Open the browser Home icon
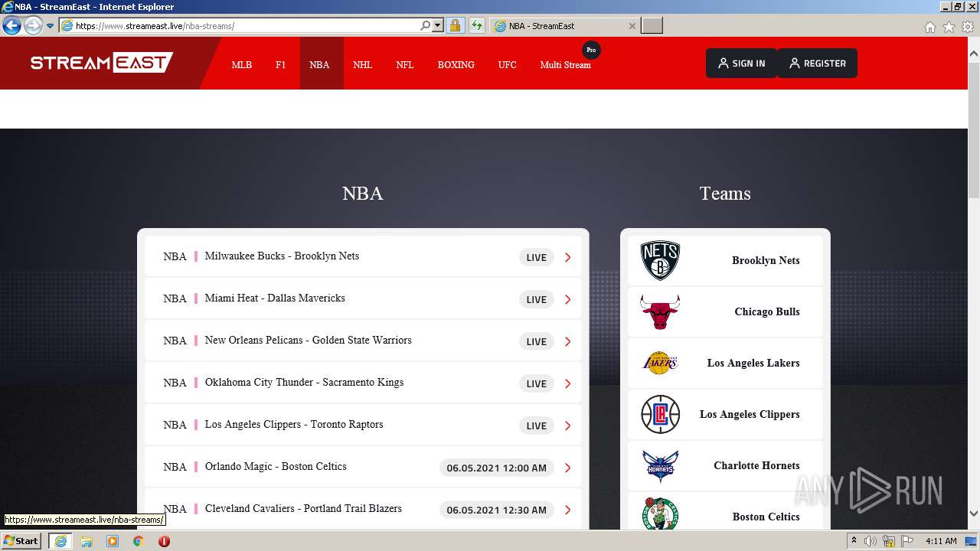The width and height of the screenshot is (980, 551). pyautogui.click(x=929, y=27)
